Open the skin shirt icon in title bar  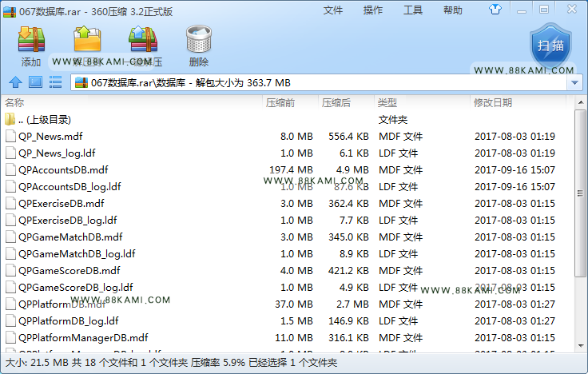[x=495, y=10]
